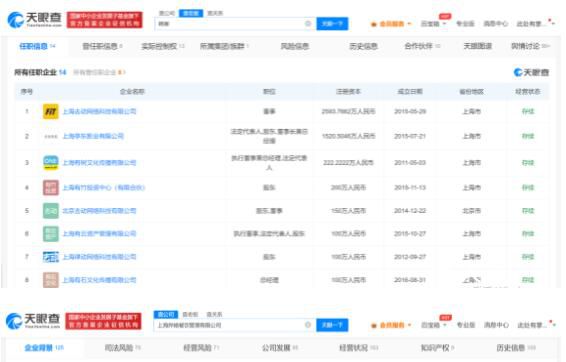Screen dimensions: 566x362
Task: Switch to the 天眼图谱 tab
Action: pos(478,46)
